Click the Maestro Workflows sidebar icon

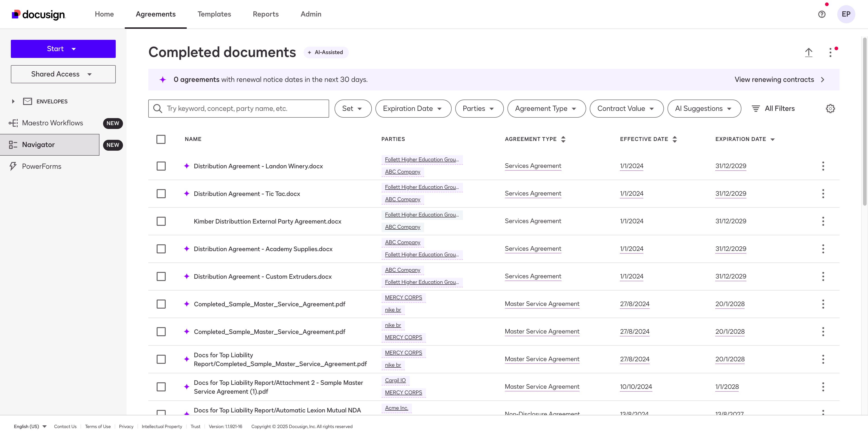pyautogui.click(x=13, y=123)
